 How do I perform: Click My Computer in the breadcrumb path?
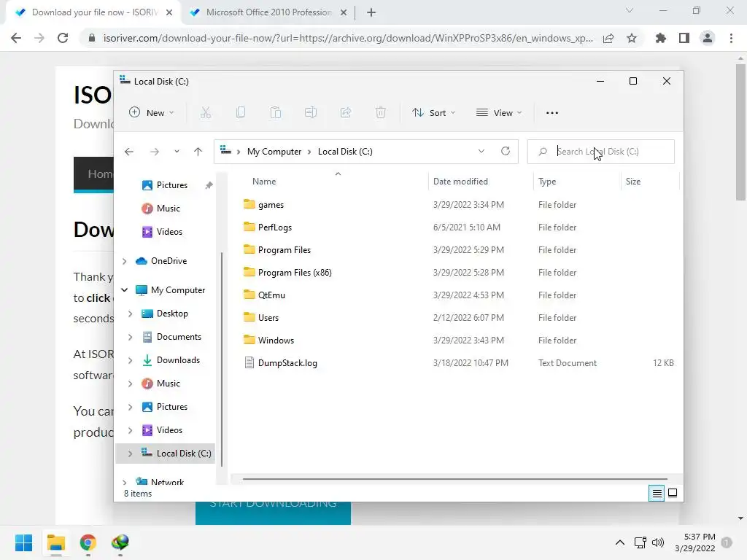pos(274,152)
